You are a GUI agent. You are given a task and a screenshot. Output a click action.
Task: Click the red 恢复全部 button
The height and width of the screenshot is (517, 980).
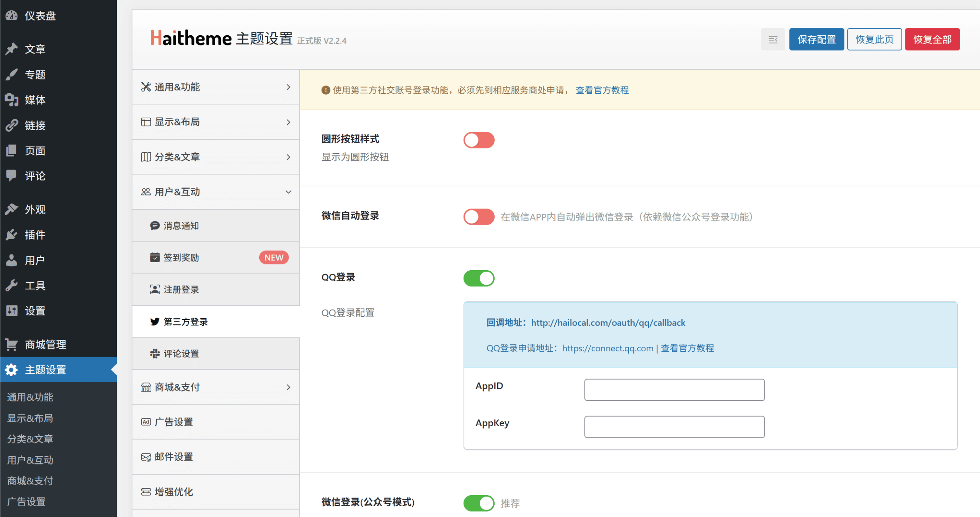click(932, 39)
